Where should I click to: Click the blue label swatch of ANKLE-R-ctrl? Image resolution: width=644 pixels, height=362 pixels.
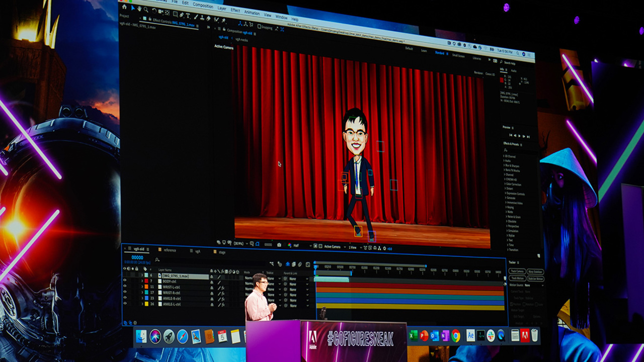coord(146,298)
